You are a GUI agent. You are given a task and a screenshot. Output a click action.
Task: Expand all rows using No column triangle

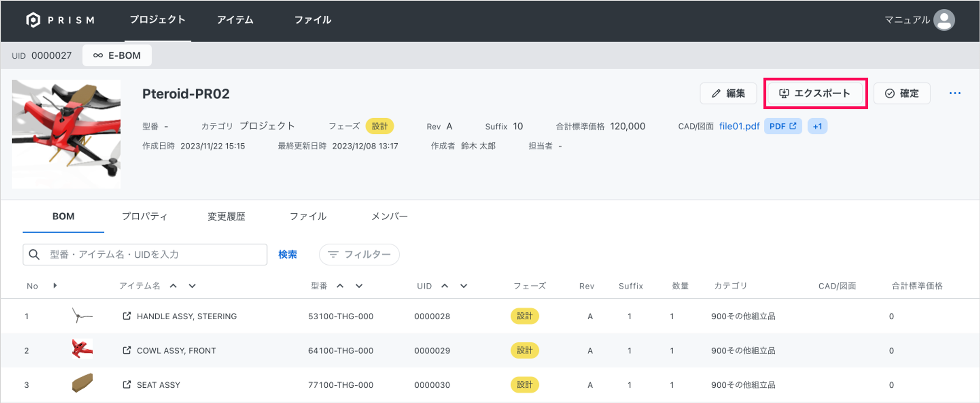point(55,286)
